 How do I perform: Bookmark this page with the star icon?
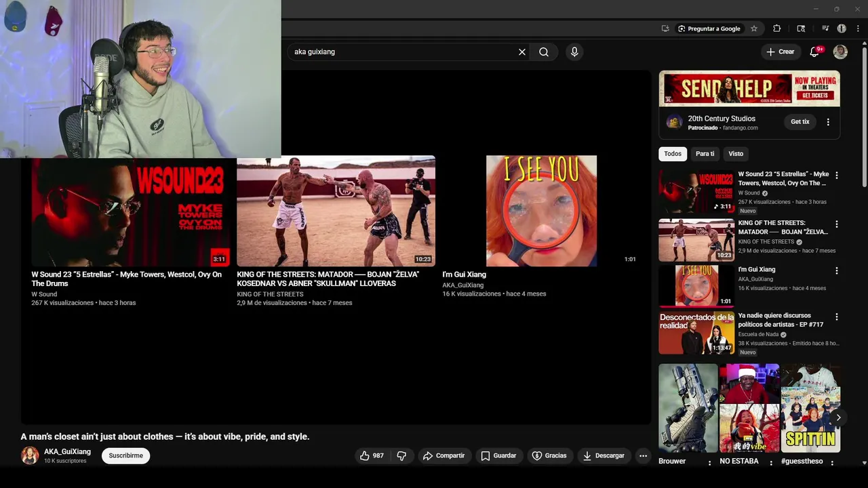click(x=754, y=28)
